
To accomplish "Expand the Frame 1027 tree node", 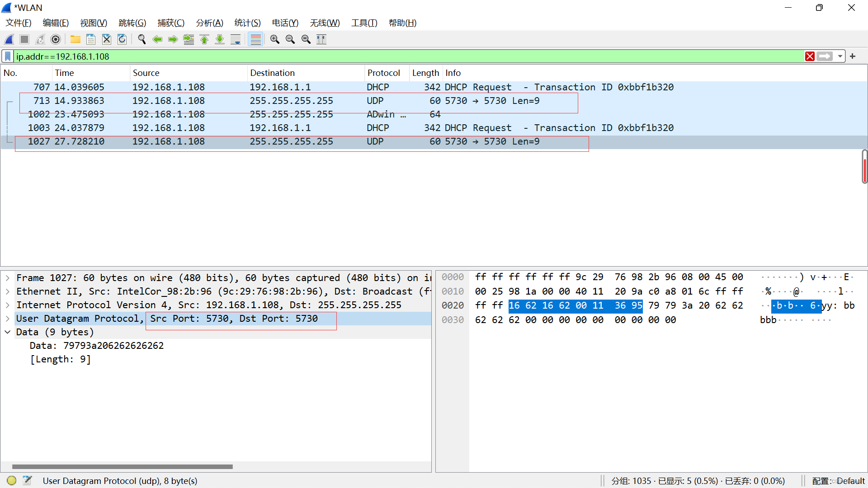I will coord(8,278).
